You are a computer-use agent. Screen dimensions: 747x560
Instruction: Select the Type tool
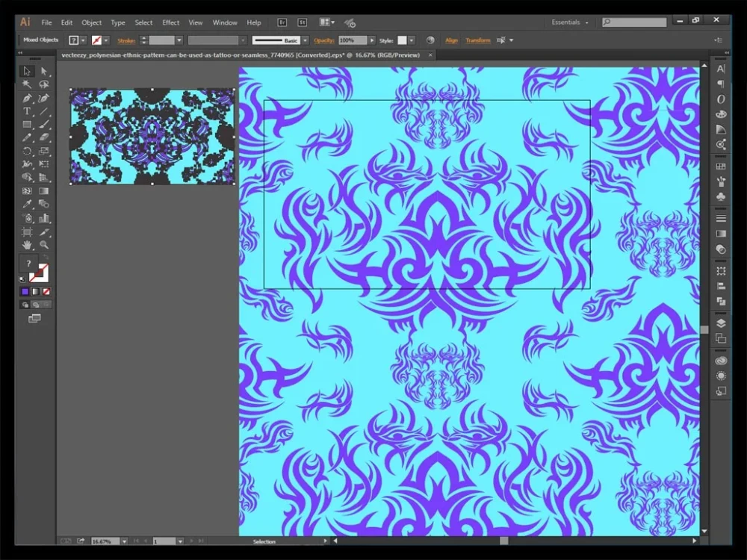(x=27, y=111)
